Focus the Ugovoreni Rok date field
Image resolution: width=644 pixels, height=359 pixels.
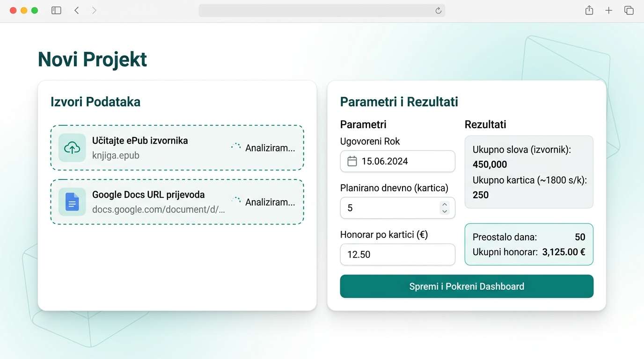[397, 161]
